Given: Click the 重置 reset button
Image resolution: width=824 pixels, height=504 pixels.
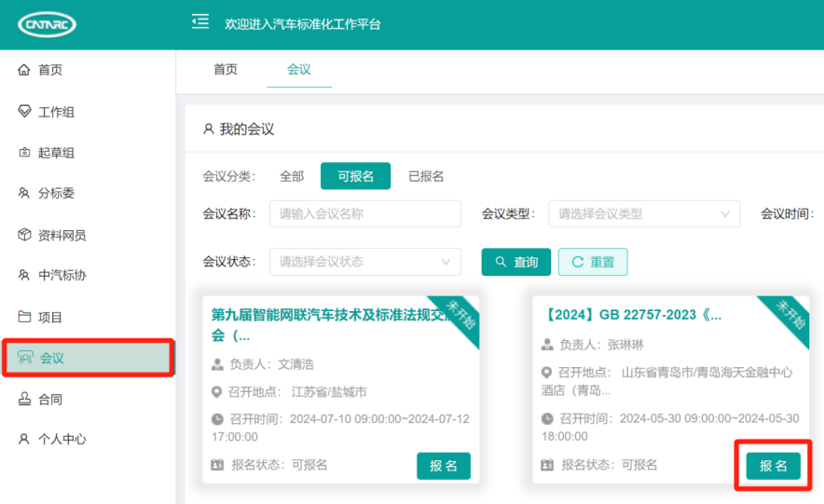Looking at the screenshot, I should point(593,262).
